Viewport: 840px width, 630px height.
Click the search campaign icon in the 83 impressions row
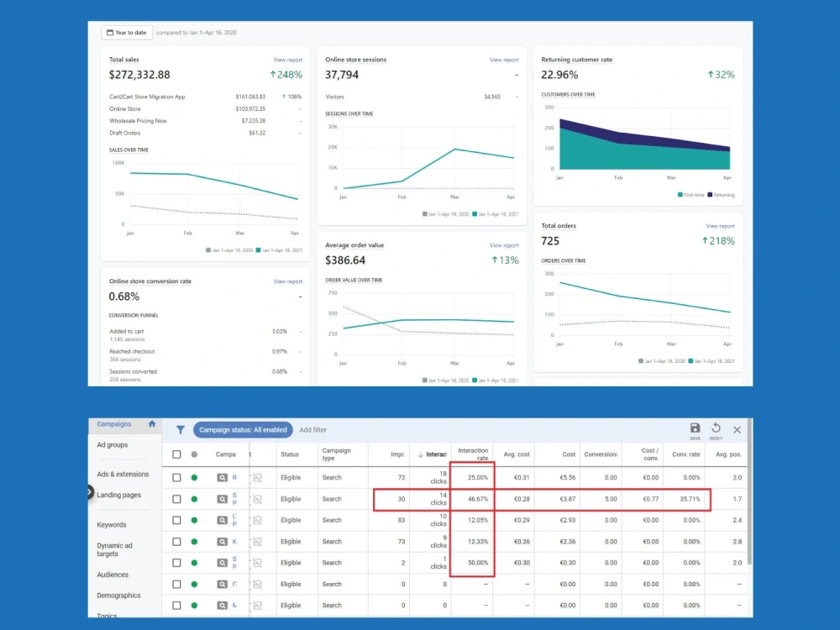click(x=222, y=520)
